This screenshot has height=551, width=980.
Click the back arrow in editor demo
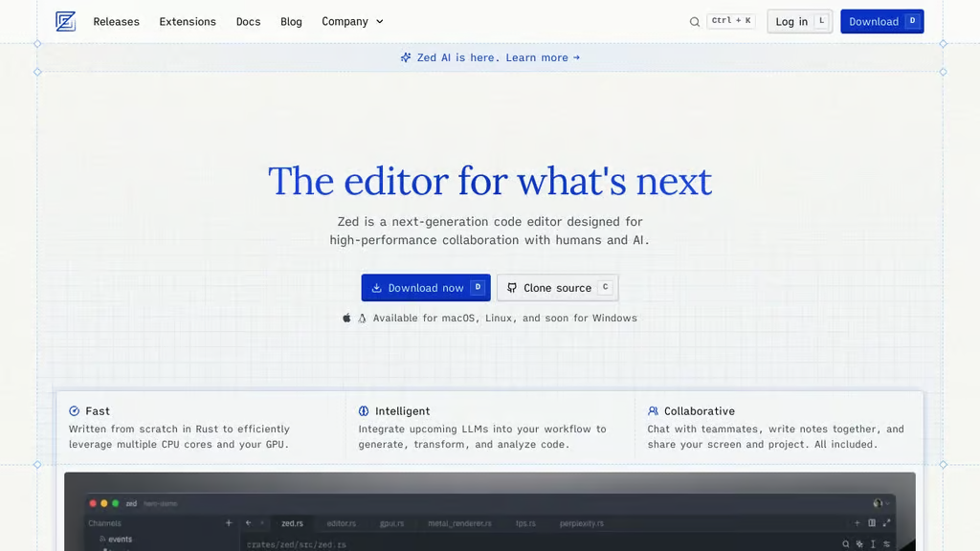(x=249, y=523)
